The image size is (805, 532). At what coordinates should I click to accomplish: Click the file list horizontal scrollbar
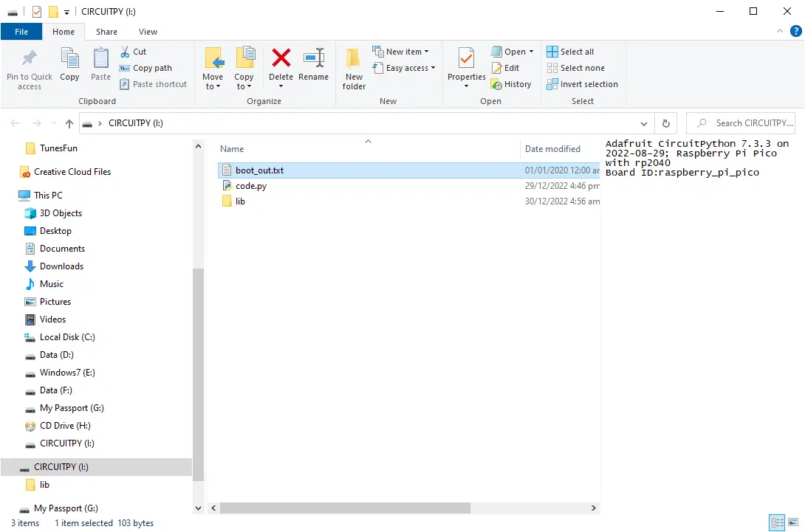345,508
